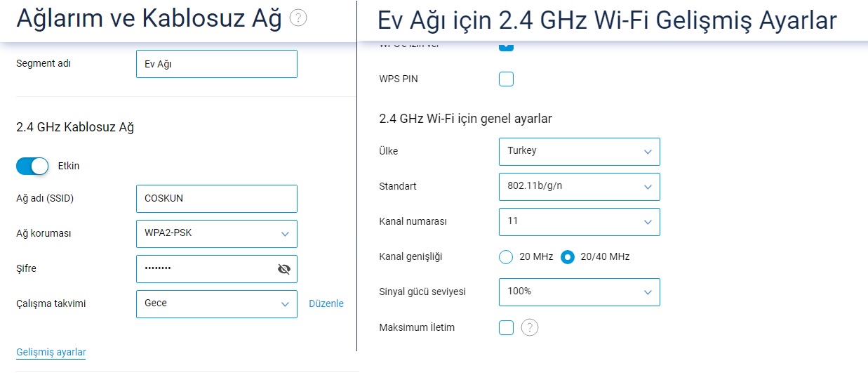Image resolution: width=868 pixels, height=373 pixels.
Task: Tick the Maksimum İletim checkbox
Action: (506, 327)
